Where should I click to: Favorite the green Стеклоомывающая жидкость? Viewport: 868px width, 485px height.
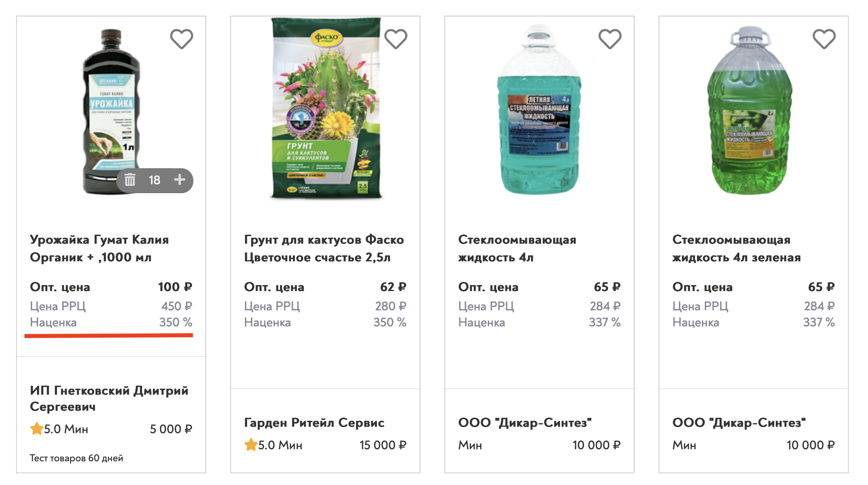pyautogui.click(x=824, y=39)
